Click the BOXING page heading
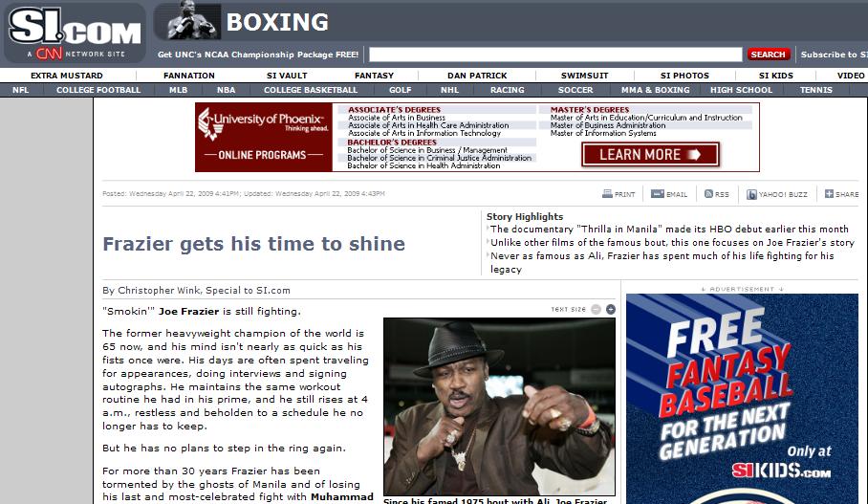The image size is (868, 504). point(277,22)
